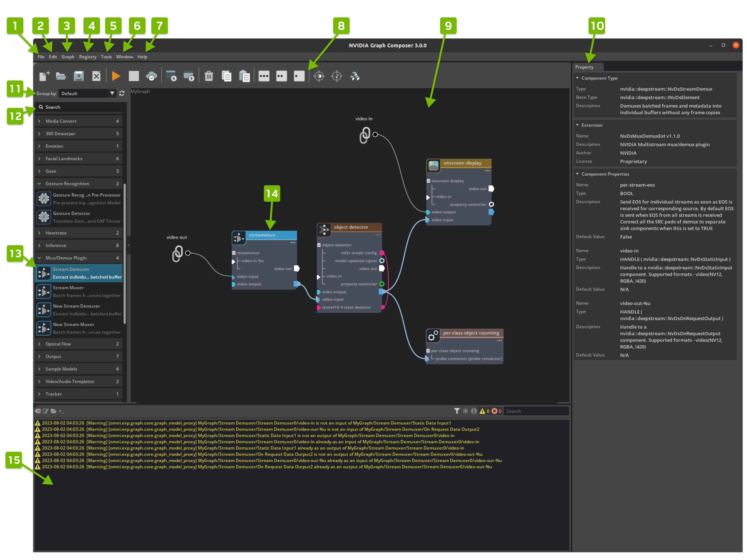
Task: Collapse the streammux node minus toggle
Action: tap(234, 253)
